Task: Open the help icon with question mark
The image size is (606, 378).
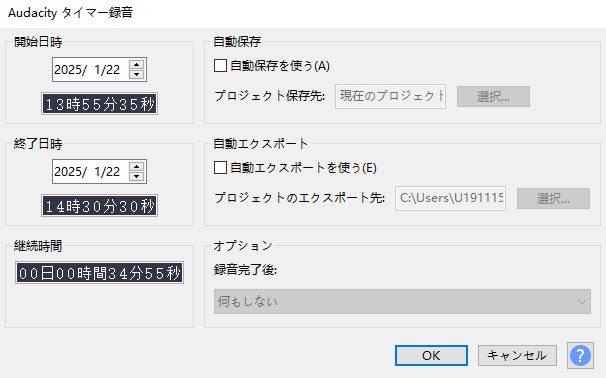Action: pos(580,355)
